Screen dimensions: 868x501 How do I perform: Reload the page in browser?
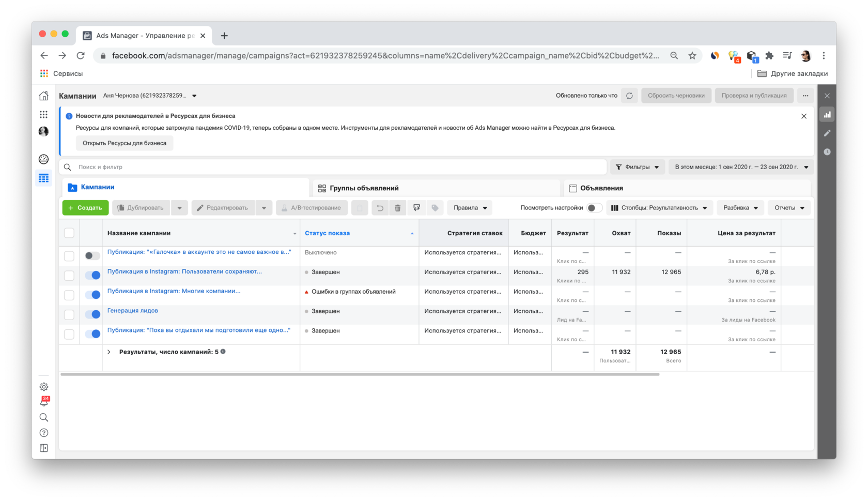coord(81,56)
